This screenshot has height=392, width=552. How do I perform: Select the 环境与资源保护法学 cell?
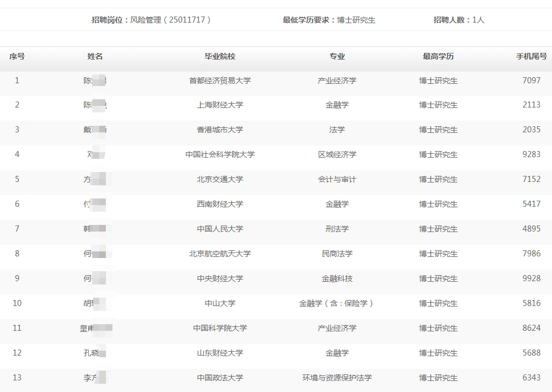coord(337,378)
